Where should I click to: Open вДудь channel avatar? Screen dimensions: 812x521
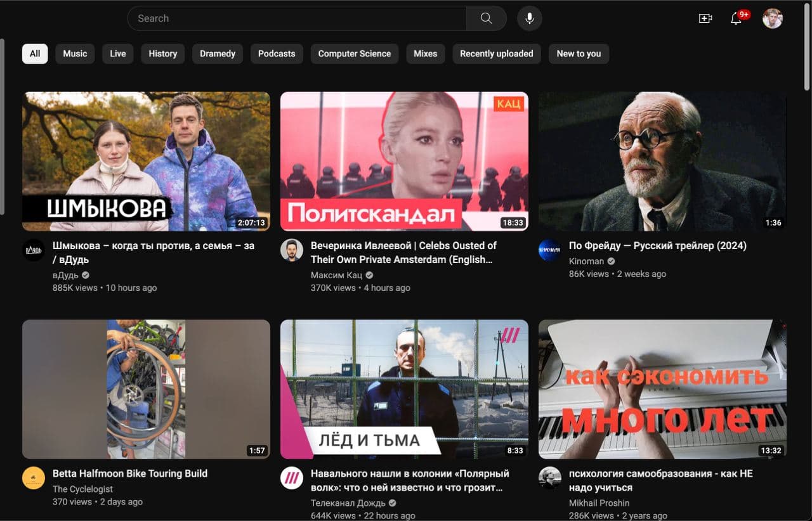[x=34, y=250]
